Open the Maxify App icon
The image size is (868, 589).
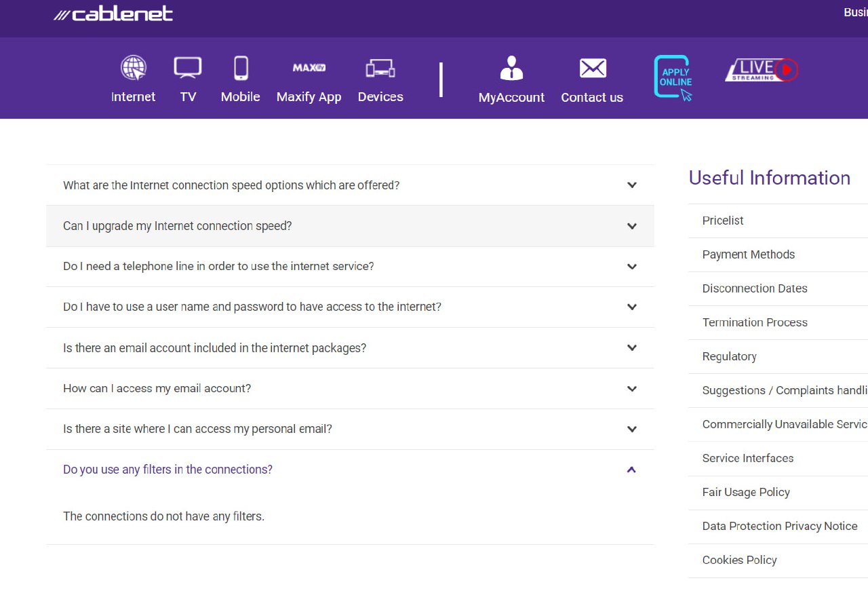pyautogui.click(x=309, y=68)
